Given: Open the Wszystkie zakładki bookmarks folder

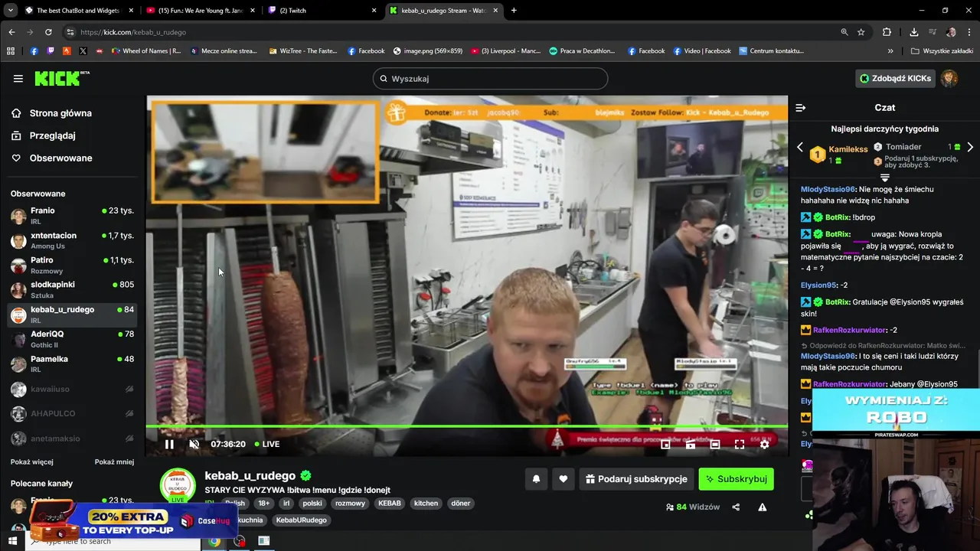Looking at the screenshot, I should point(942,51).
